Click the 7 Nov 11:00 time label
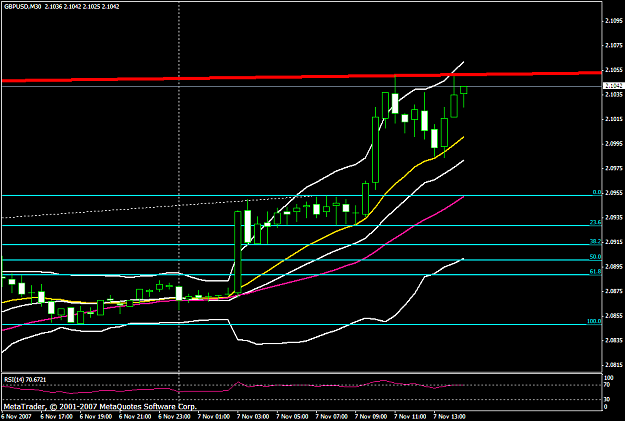 (x=411, y=416)
